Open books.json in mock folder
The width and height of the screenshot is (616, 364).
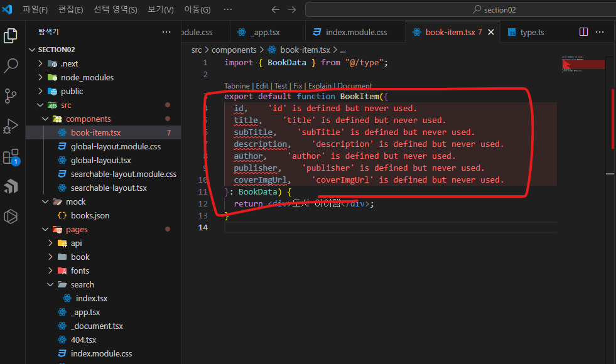pos(104,215)
